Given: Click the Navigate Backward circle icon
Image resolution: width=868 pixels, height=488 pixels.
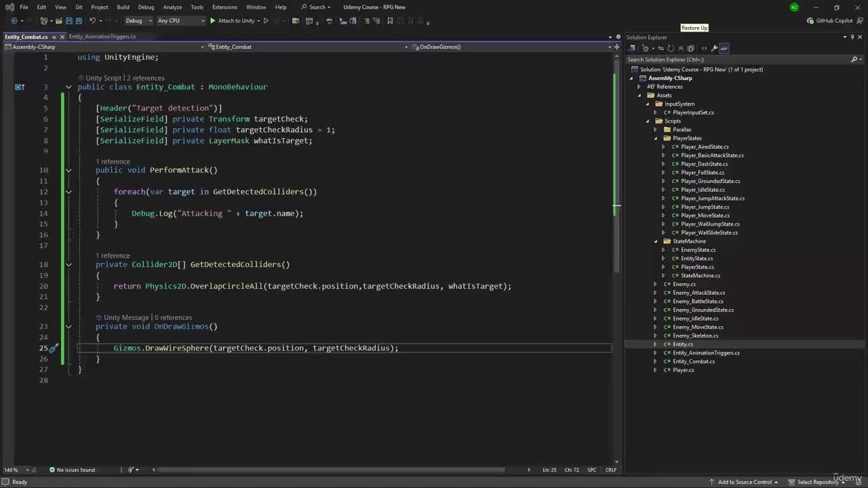Looking at the screenshot, I should coord(14,21).
